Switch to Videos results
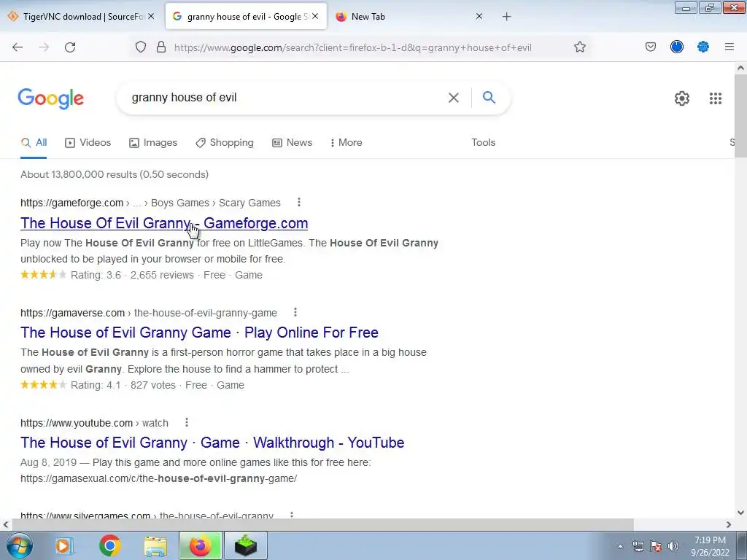 88,142
